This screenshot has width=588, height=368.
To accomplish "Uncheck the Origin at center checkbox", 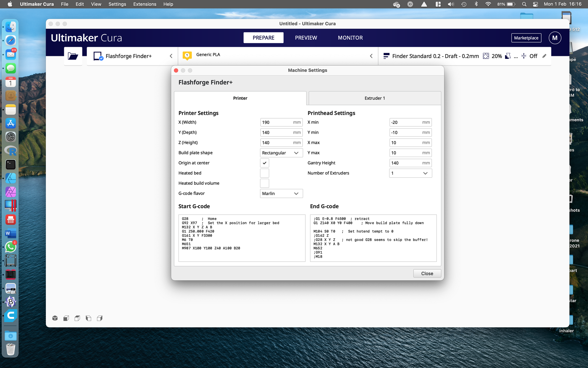I will [x=264, y=163].
